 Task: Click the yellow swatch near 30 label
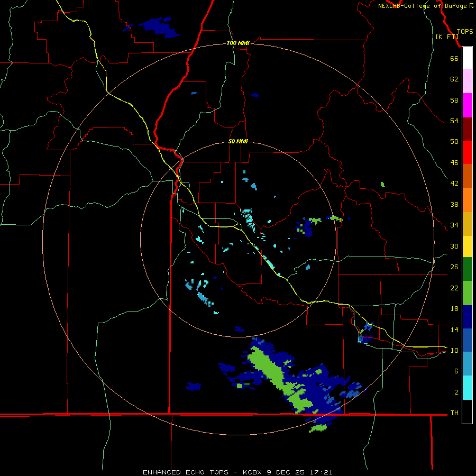pyautogui.click(x=467, y=246)
